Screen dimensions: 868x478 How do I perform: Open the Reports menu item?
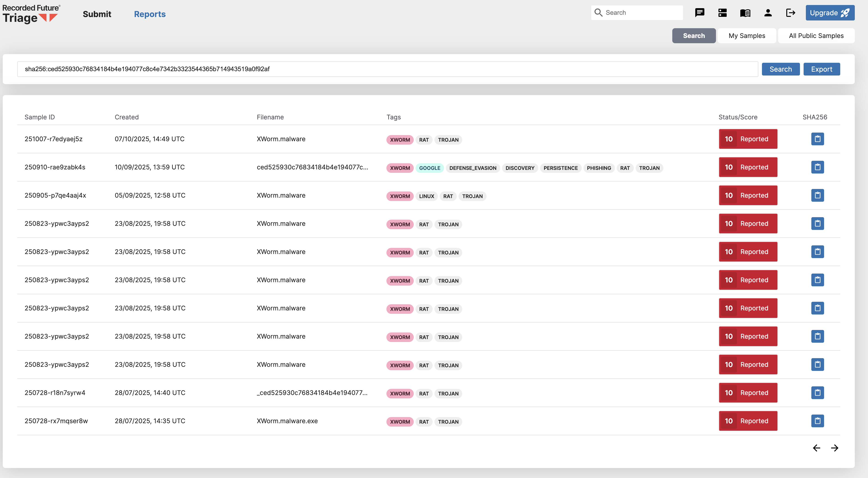[150, 14]
